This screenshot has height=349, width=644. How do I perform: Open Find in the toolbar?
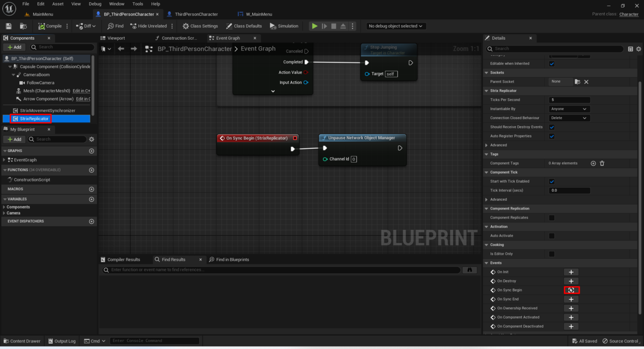[115, 26]
